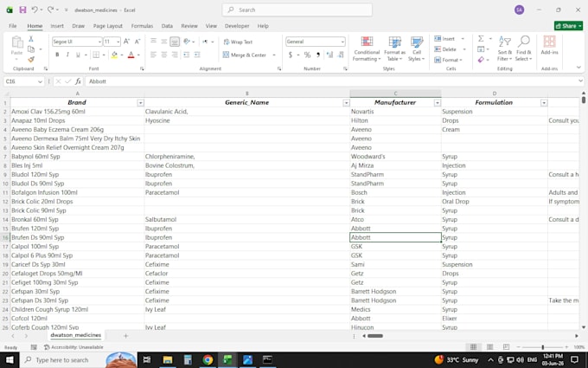Open Cell Styles gallery
This screenshot has height=368, width=588.
pyautogui.click(x=416, y=48)
